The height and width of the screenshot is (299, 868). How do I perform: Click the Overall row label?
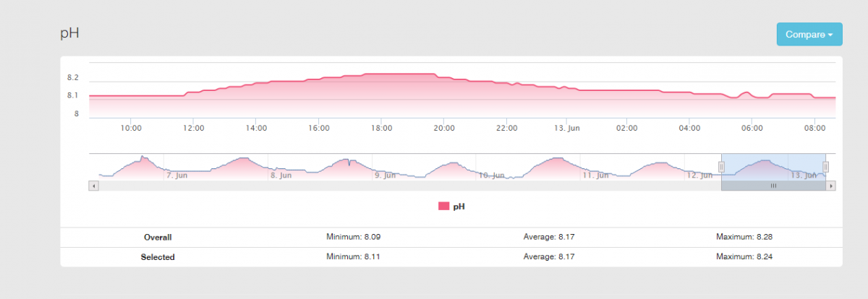[158, 237]
